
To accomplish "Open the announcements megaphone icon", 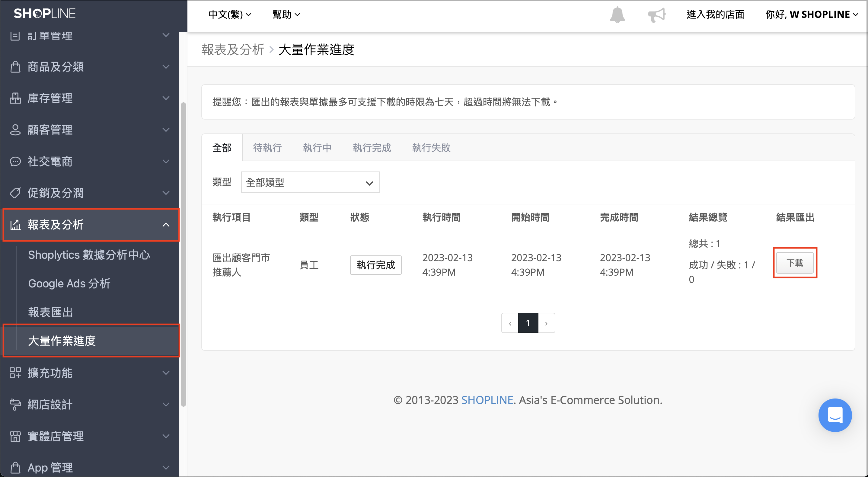I will point(657,15).
